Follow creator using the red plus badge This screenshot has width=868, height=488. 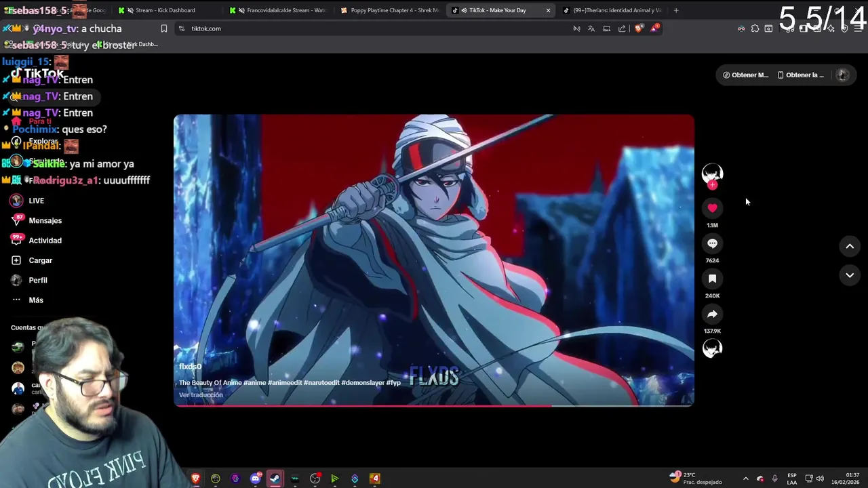[712, 185]
